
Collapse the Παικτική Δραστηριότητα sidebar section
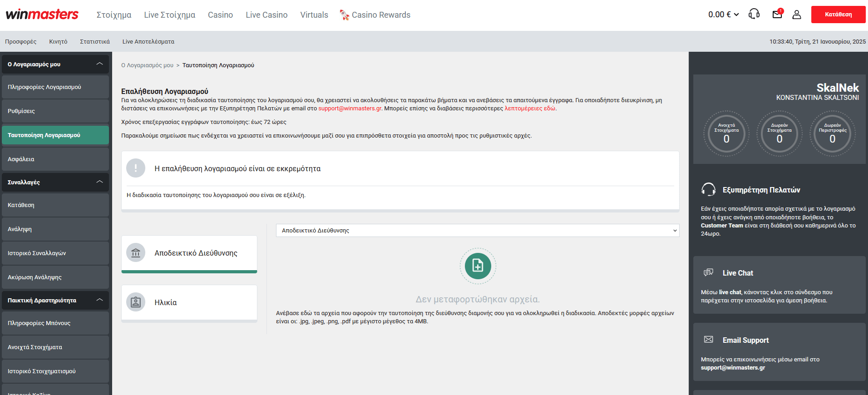click(99, 300)
